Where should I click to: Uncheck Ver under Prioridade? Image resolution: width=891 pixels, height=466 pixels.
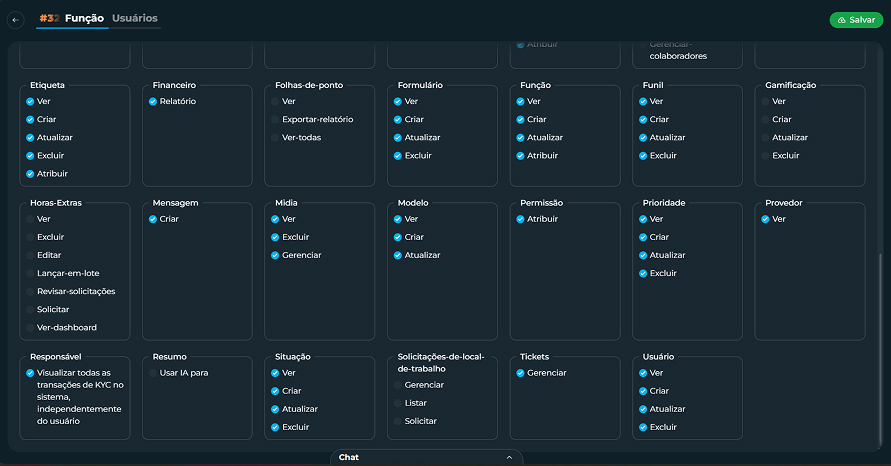643,219
